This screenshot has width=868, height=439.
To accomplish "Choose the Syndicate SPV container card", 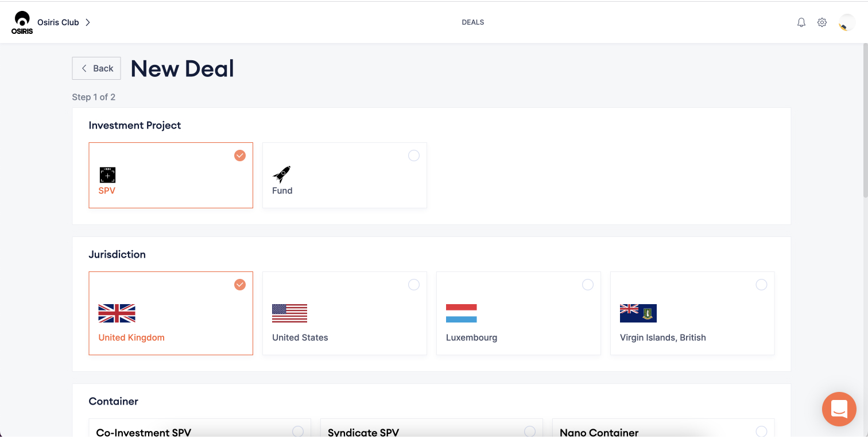I will point(431,429).
